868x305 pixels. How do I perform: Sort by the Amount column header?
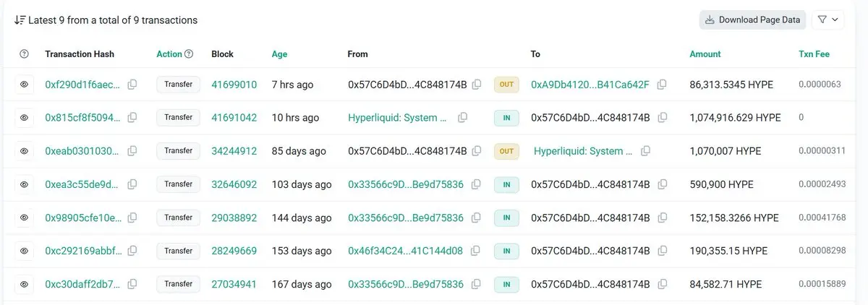pyautogui.click(x=705, y=54)
